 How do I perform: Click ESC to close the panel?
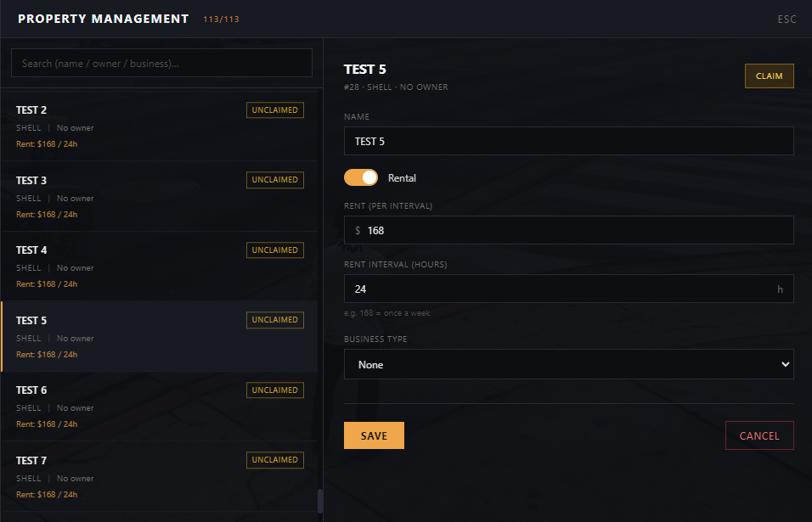tap(787, 20)
